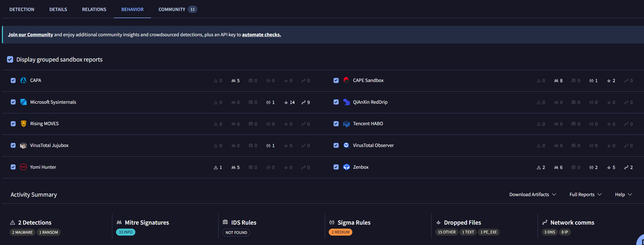644x245 pixels.
Task: Click the CAPE Sandbox name label
Action: (x=368, y=80)
